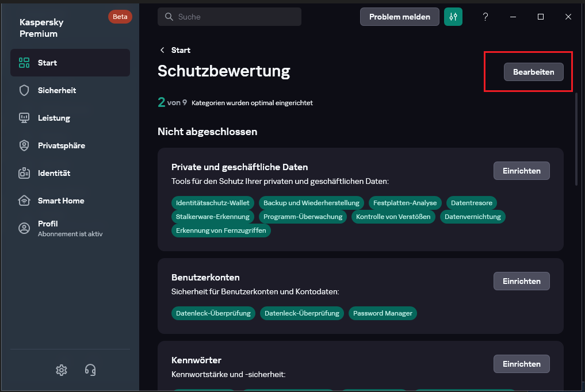The width and height of the screenshot is (585, 392).
Task: Click the magnifier icon in search box
Action: (x=169, y=17)
